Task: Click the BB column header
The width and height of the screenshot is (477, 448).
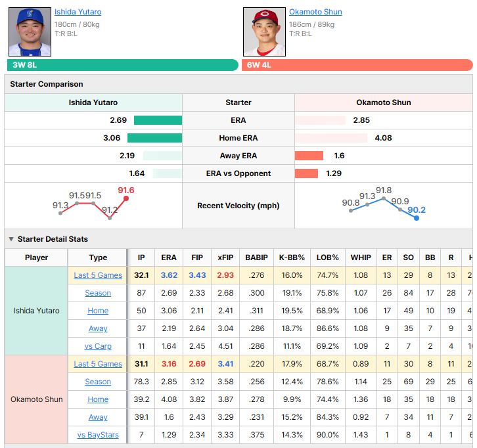Action: (x=430, y=258)
